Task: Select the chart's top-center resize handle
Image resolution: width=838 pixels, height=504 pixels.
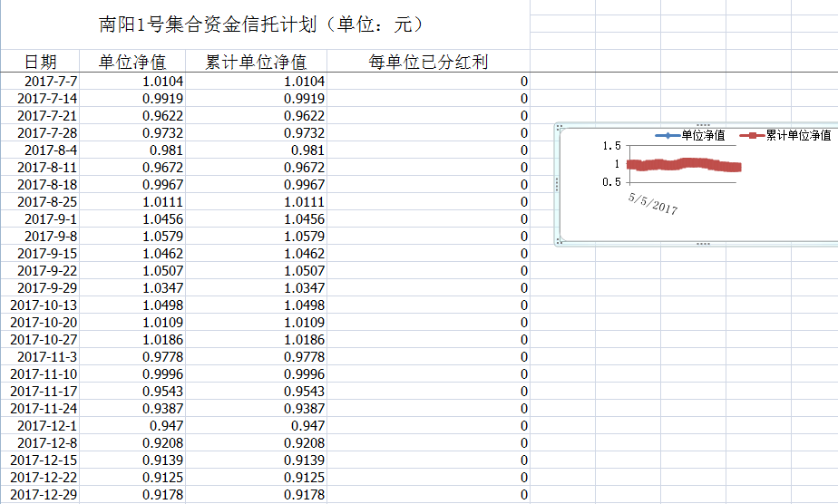Action: click(x=701, y=125)
